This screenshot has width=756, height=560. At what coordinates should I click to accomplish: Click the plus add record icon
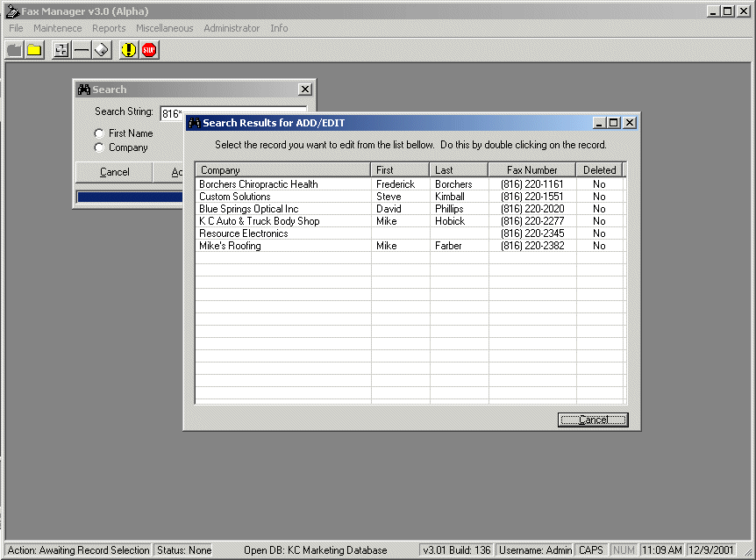coord(61,50)
